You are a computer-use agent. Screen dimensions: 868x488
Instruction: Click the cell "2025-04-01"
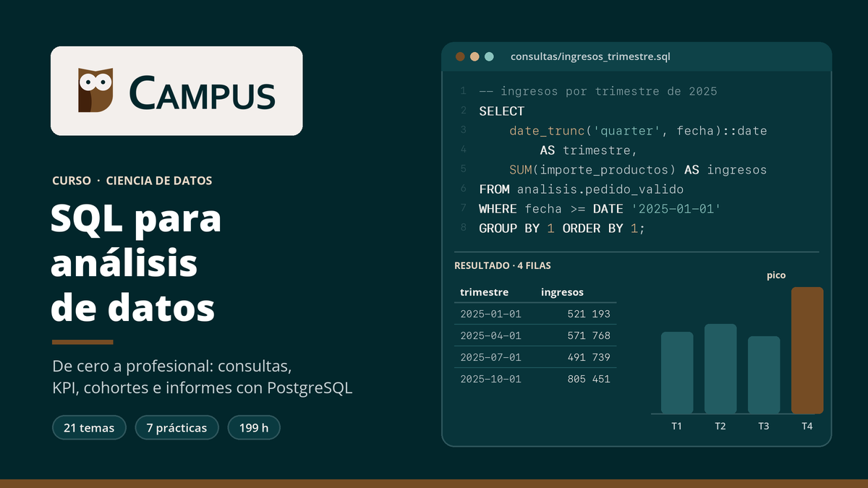click(x=490, y=335)
